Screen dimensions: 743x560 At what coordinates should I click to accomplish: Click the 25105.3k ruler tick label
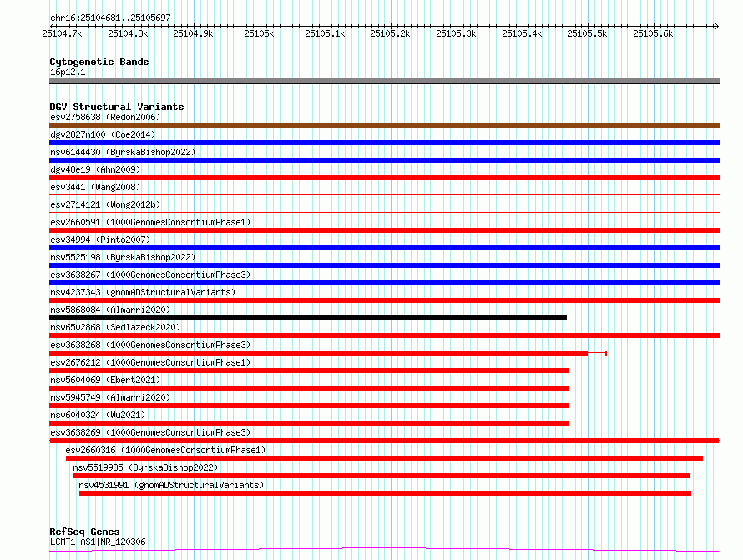[456, 33]
